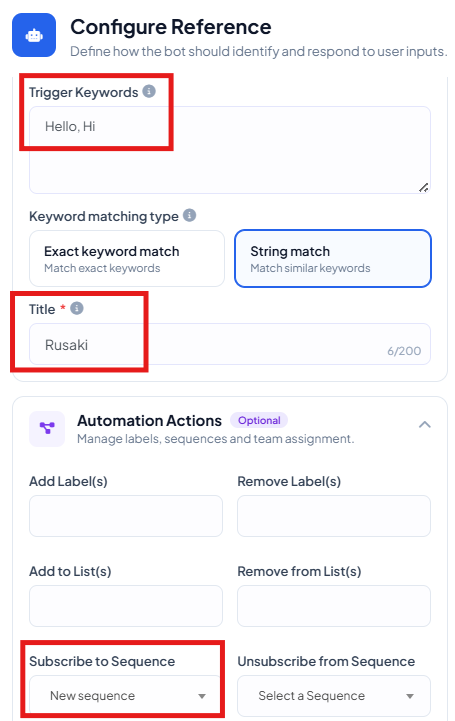Image resolution: width=455 pixels, height=721 pixels.
Task: Open the Subscribe to Sequence dropdown
Action: pos(126,695)
